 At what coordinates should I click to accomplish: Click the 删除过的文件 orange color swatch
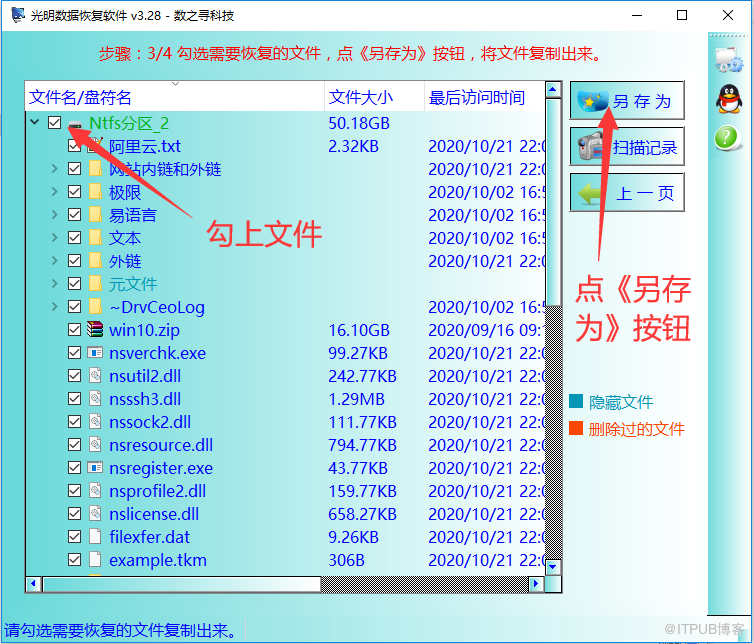(x=576, y=428)
